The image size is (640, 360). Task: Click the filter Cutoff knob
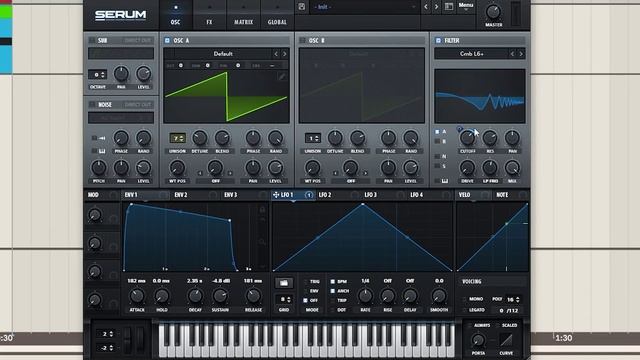[x=467, y=138]
